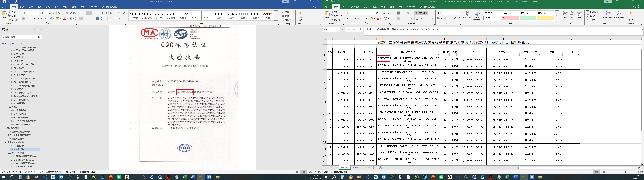The image size is (644, 180).
Task: Clear all formatting in Word font group
Action: (x=67, y=13)
